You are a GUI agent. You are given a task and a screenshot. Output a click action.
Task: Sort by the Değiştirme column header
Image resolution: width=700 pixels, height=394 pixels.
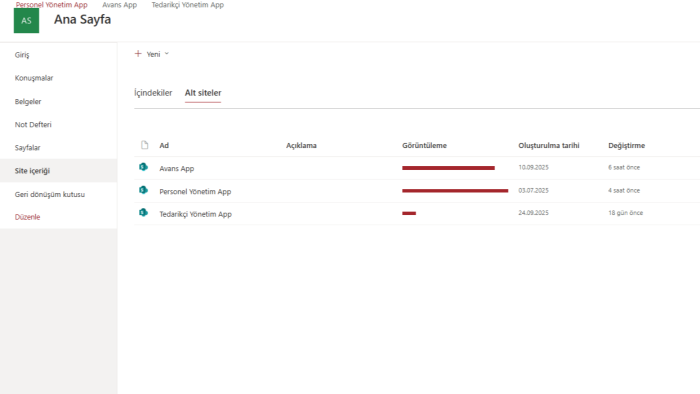626,145
